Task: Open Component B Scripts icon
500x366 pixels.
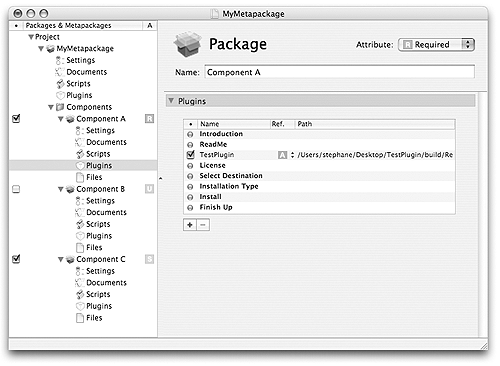Action: (x=80, y=224)
